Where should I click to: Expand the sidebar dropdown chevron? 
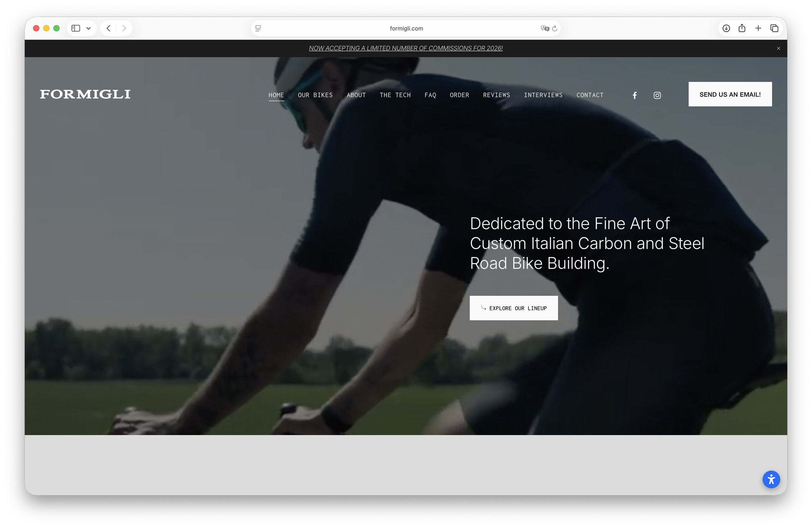click(x=88, y=28)
